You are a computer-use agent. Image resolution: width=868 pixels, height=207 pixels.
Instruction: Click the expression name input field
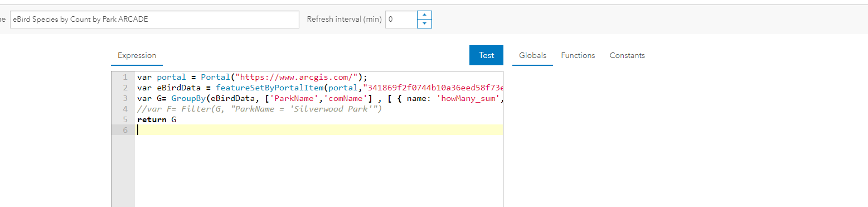click(x=154, y=19)
